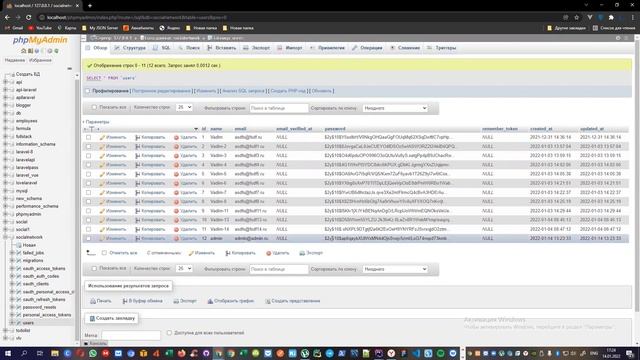Screen dimensions: 640x360
Task: Click the Copy to clipboard icon
Action: 125,301
